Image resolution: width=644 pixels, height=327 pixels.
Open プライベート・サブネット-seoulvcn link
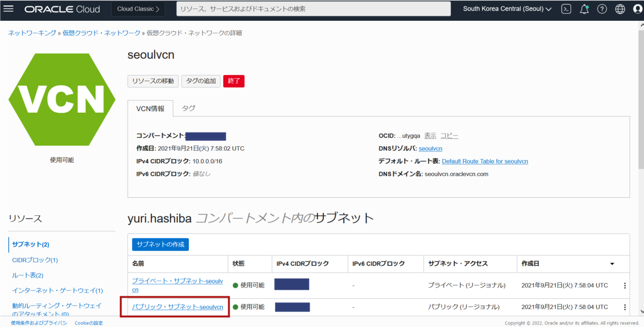click(178, 285)
